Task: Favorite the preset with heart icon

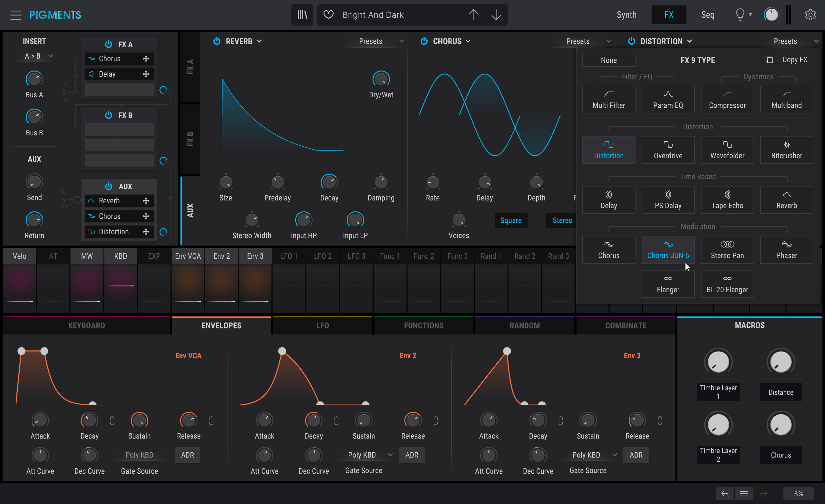Action: (x=328, y=15)
